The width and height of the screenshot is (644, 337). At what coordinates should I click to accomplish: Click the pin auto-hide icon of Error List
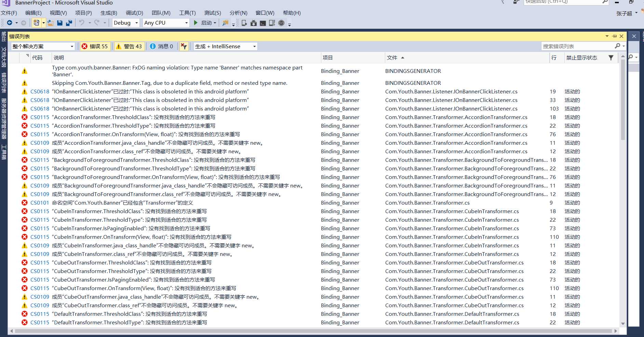pyautogui.click(x=614, y=36)
